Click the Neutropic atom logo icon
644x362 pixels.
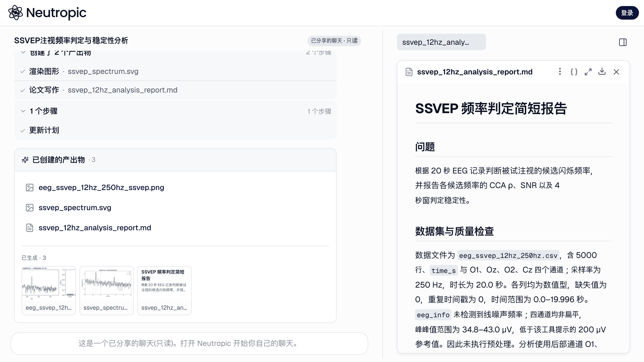16,13
